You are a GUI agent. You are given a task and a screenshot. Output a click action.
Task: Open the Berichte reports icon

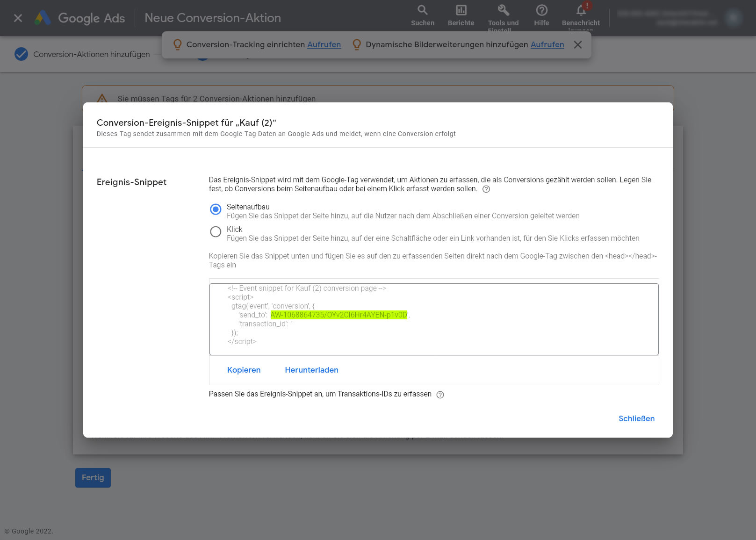click(x=461, y=10)
